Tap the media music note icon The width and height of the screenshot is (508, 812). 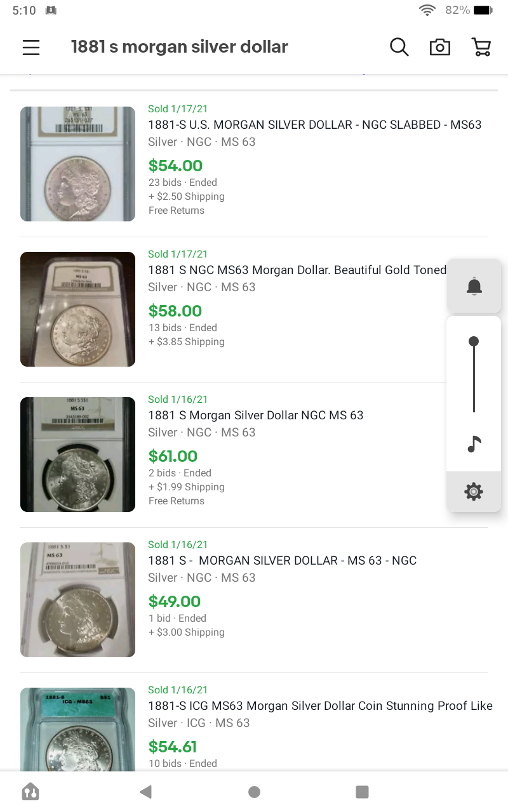click(x=474, y=444)
